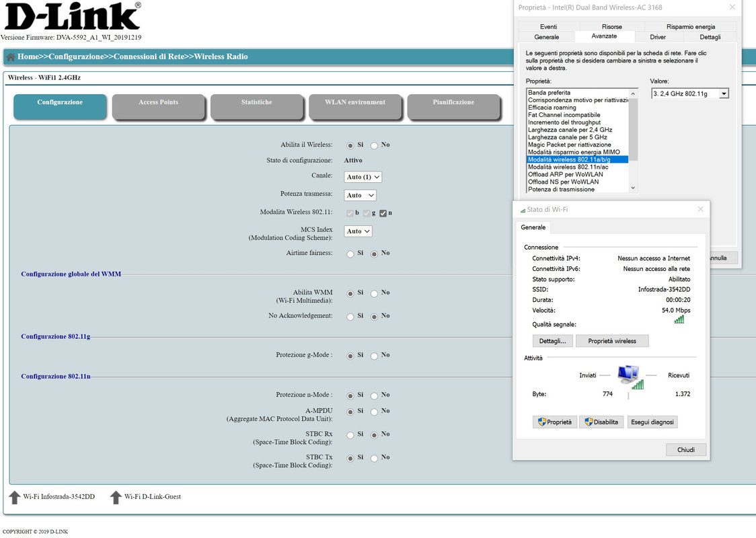Click the Dettagli... button

552,341
